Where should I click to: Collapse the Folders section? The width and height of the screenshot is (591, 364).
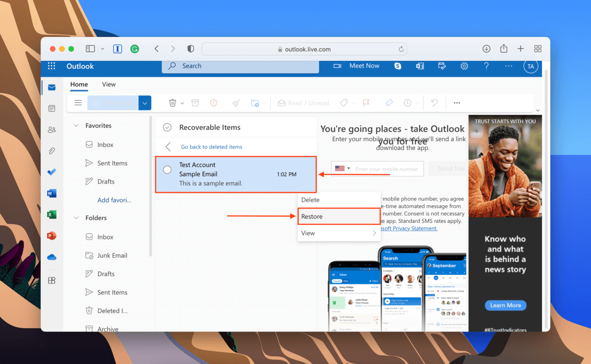click(76, 218)
